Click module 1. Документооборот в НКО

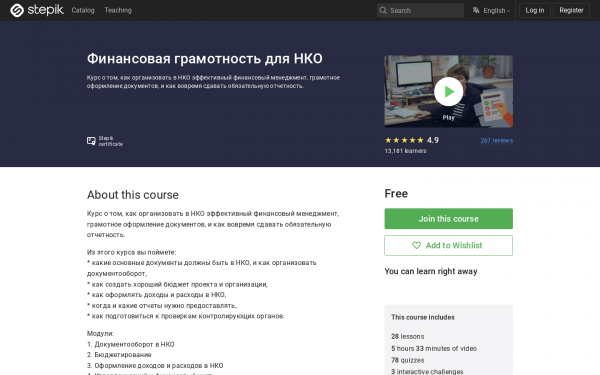[x=130, y=344]
